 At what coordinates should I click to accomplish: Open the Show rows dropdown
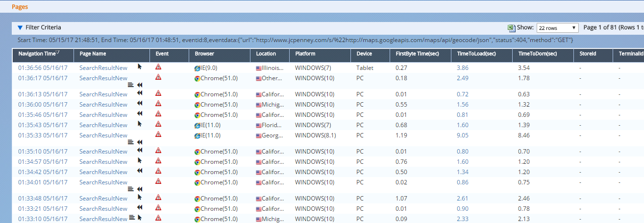558,28
